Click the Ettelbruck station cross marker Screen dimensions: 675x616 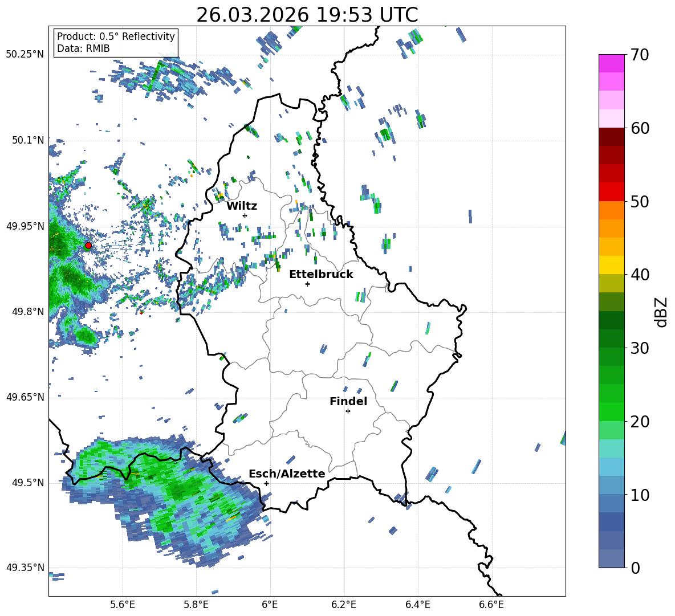(x=307, y=284)
